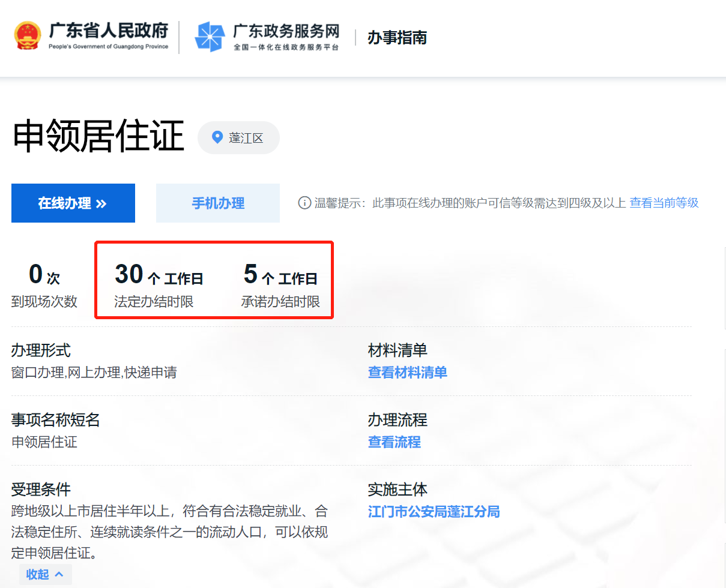726x588 pixels.
Task: Click the blue 广东政务服务网 star logo
Action: [210, 37]
